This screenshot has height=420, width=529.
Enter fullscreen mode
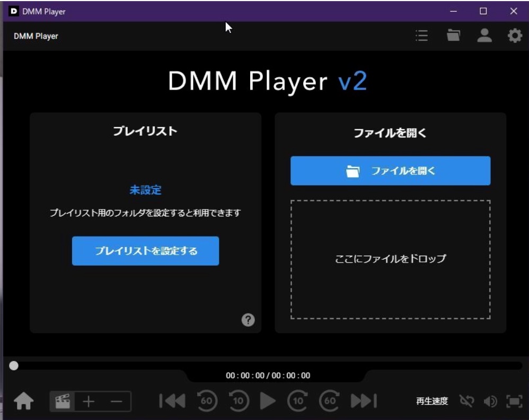click(514, 401)
